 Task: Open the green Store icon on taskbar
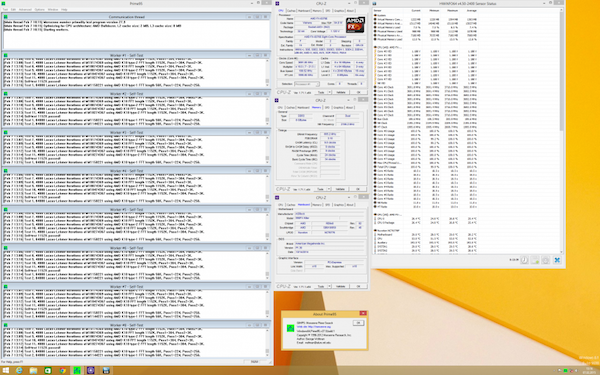click(x=48, y=370)
